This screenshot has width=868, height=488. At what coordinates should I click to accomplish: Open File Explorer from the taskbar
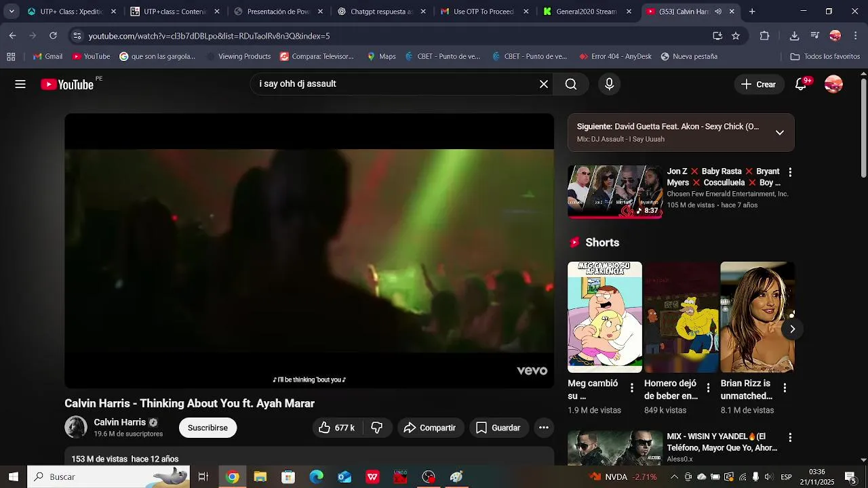click(x=260, y=476)
